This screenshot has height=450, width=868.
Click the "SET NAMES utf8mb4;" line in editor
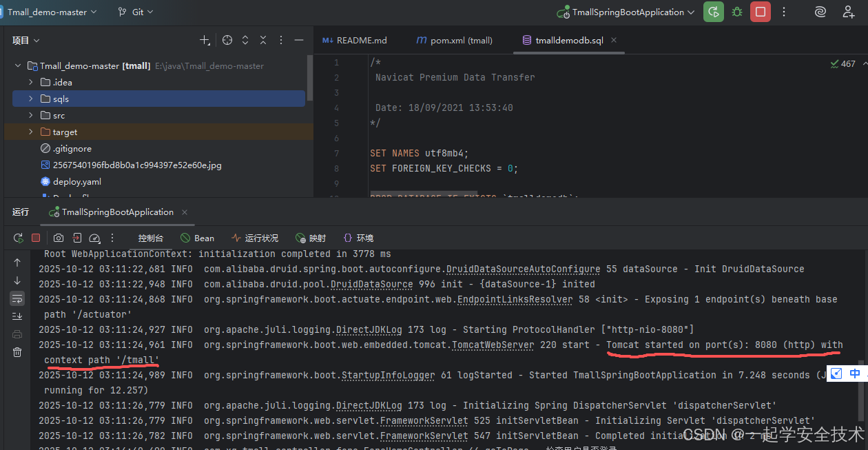[x=420, y=153]
